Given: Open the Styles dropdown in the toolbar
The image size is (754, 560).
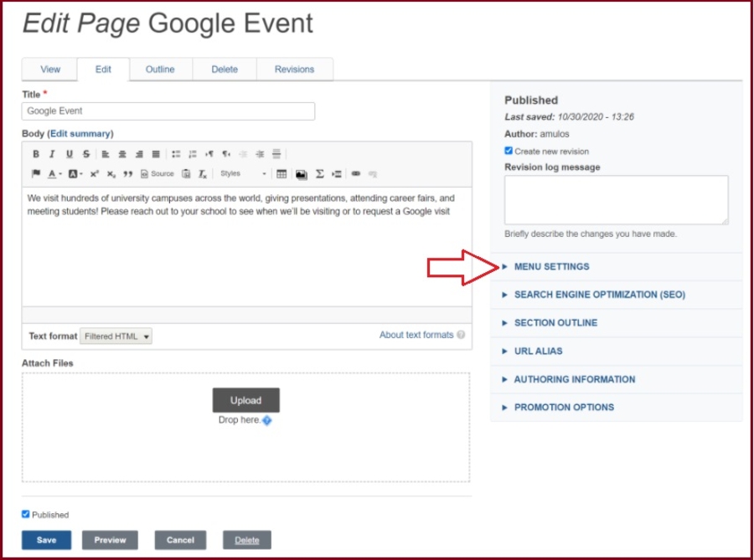Looking at the screenshot, I should (243, 174).
